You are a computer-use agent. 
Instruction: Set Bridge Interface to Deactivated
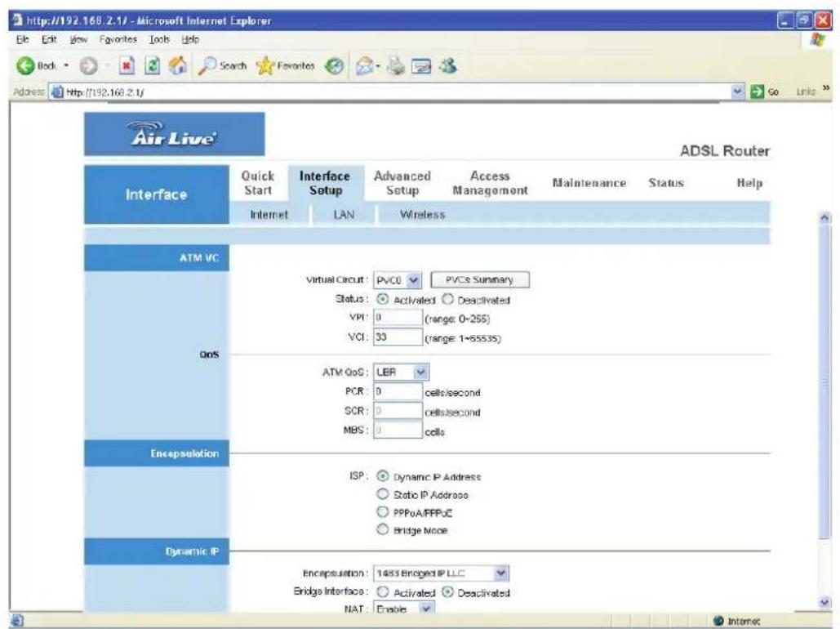(x=447, y=592)
